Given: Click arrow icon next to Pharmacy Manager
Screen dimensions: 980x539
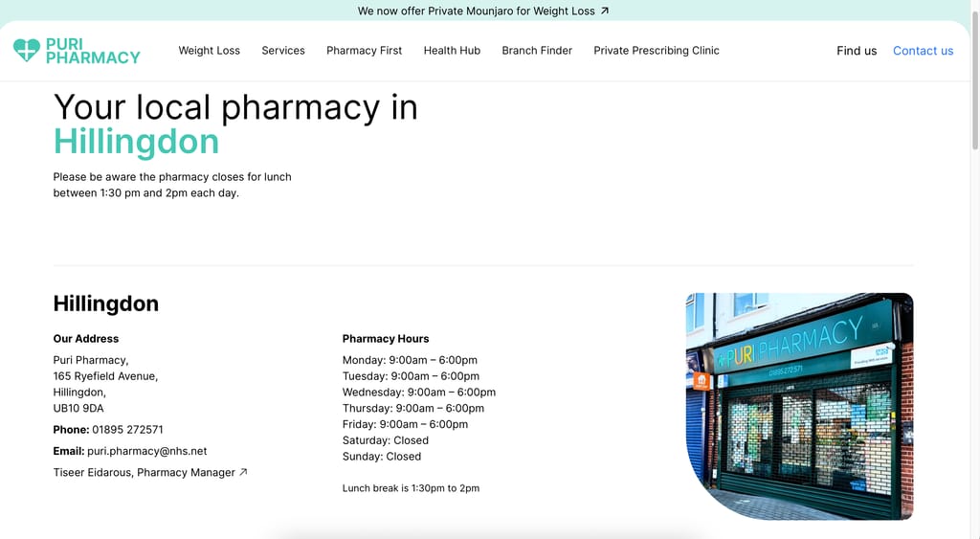Looking at the screenshot, I should point(243,472).
